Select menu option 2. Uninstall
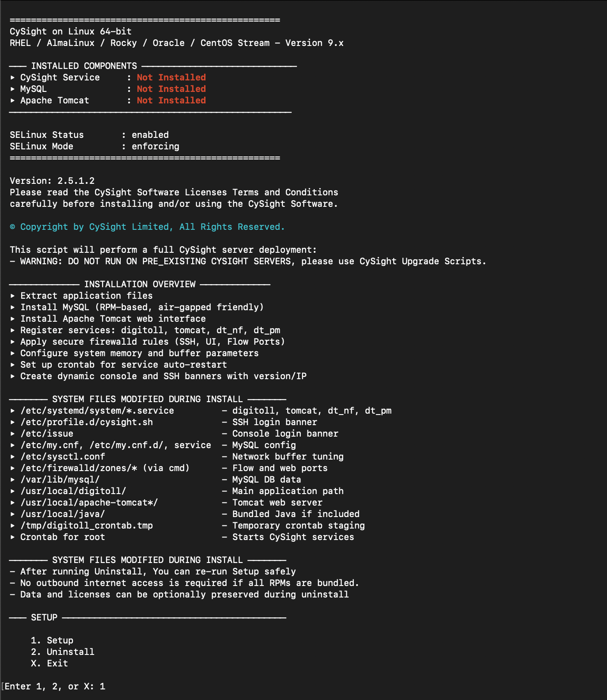Image resolution: width=607 pixels, height=700 pixels. click(63, 652)
